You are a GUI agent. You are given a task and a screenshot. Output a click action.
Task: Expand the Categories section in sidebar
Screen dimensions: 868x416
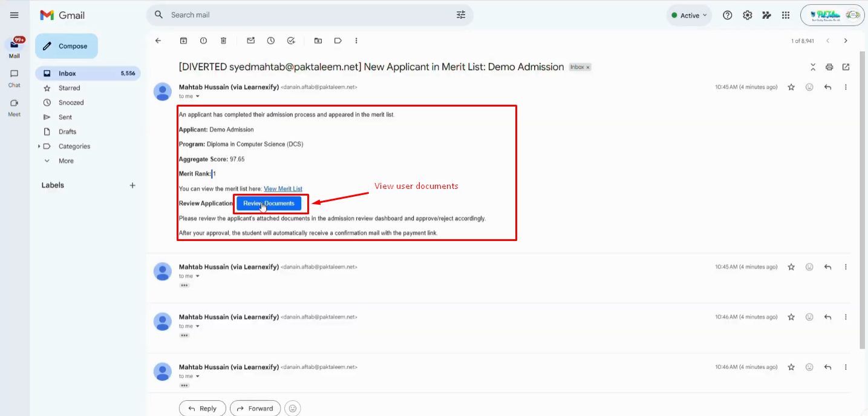tap(40, 147)
